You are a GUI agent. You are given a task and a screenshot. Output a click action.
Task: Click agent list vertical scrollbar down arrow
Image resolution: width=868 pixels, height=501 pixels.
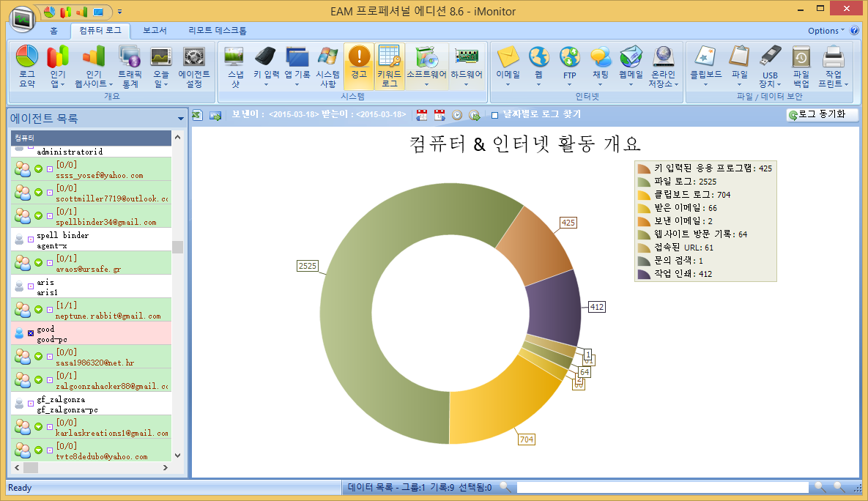(178, 456)
